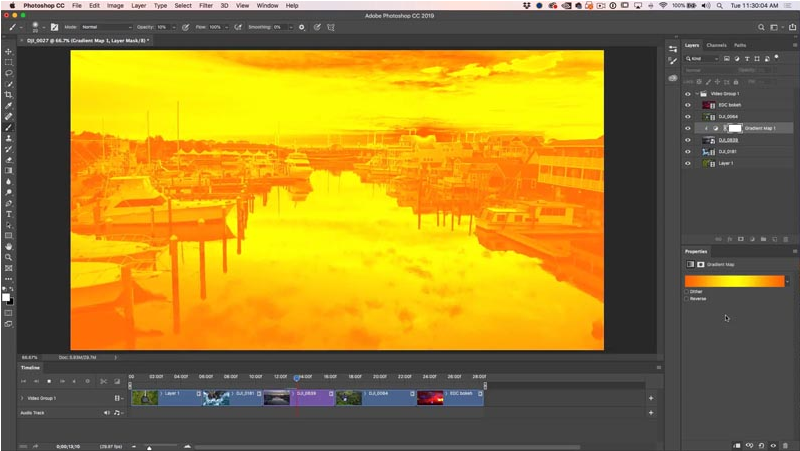This screenshot has height=451, width=800.
Task: Open the Image menu
Action: click(115, 6)
